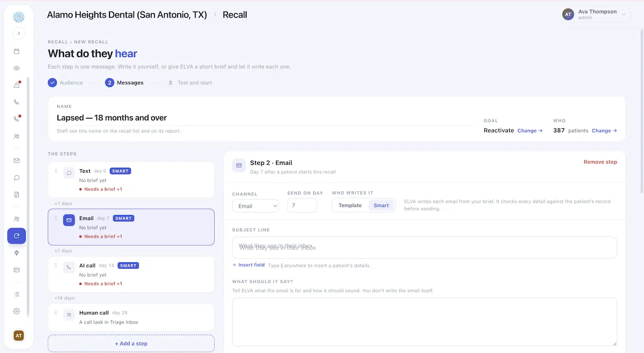The image size is (644, 353).
Task: Click the ELVA logo icon in sidebar
Action: coord(18,17)
